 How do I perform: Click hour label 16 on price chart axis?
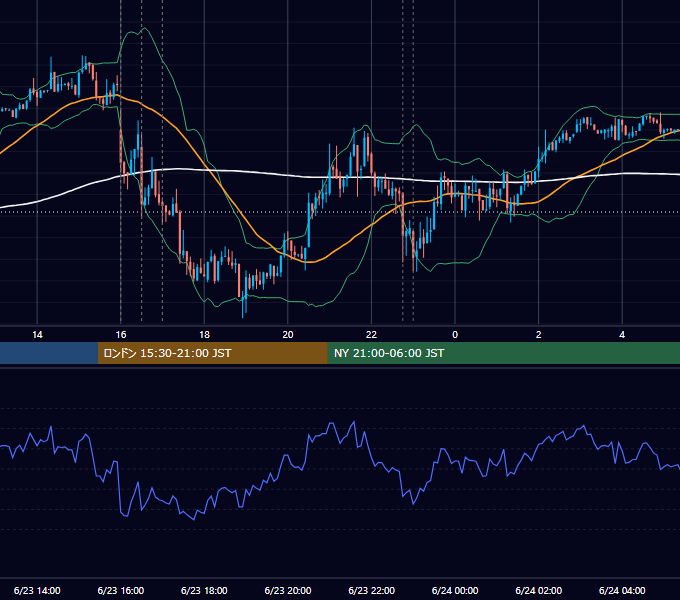pyautogui.click(x=121, y=335)
